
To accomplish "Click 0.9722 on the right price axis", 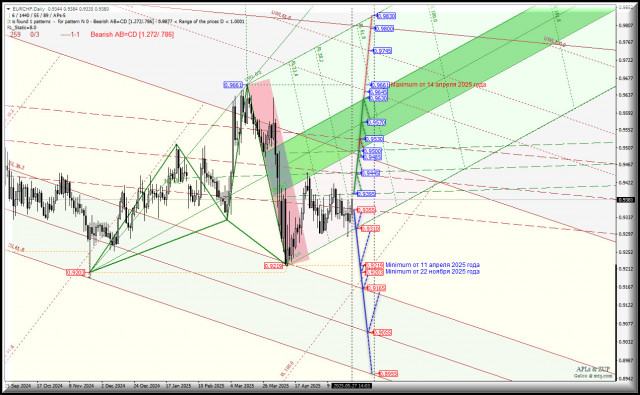I will 626,60.
